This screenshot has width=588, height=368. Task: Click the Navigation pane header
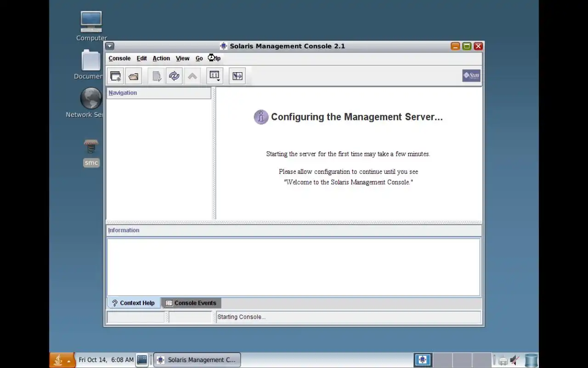pos(158,93)
